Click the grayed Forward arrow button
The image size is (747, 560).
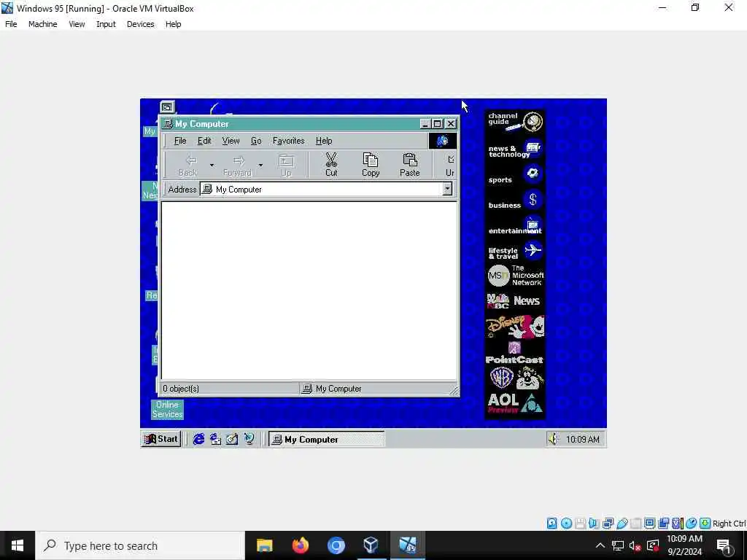237,164
